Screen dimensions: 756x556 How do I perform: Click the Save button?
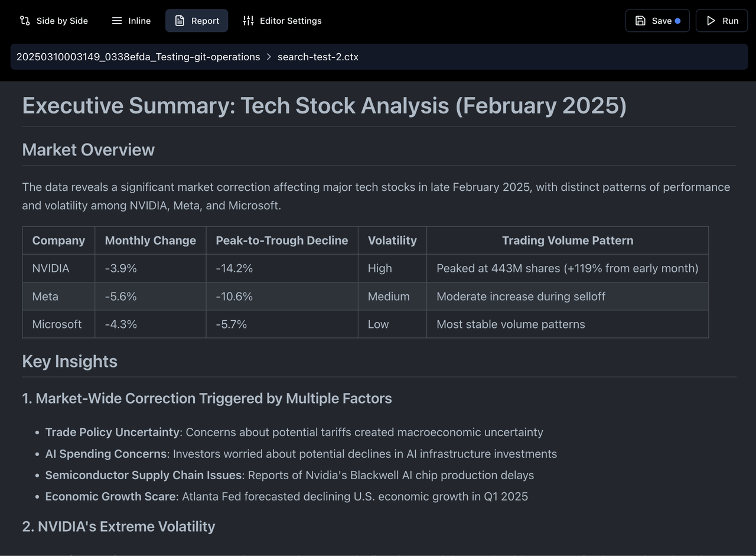(x=657, y=21)
